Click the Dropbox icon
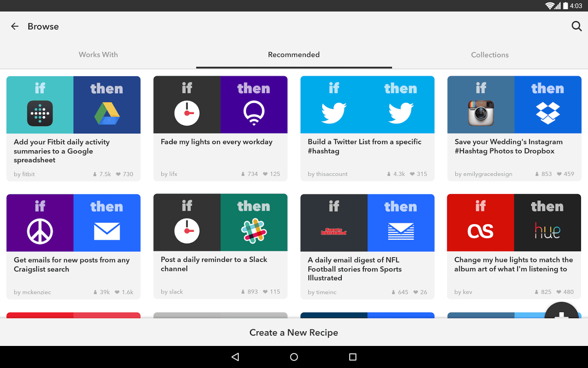588x368 pixels. [x=548, y=113]
